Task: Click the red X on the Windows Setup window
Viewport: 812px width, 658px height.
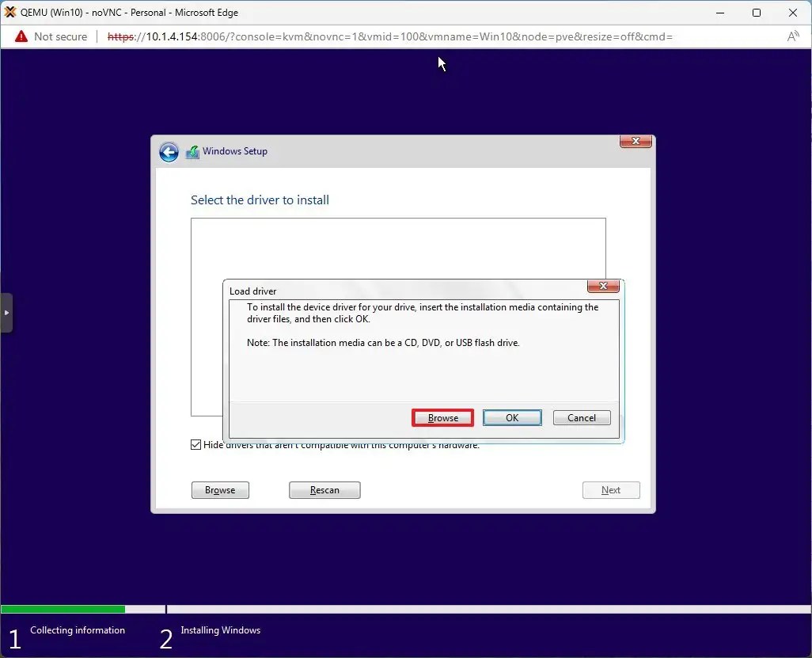Action: pyautogui.click(x=636, y=141)
